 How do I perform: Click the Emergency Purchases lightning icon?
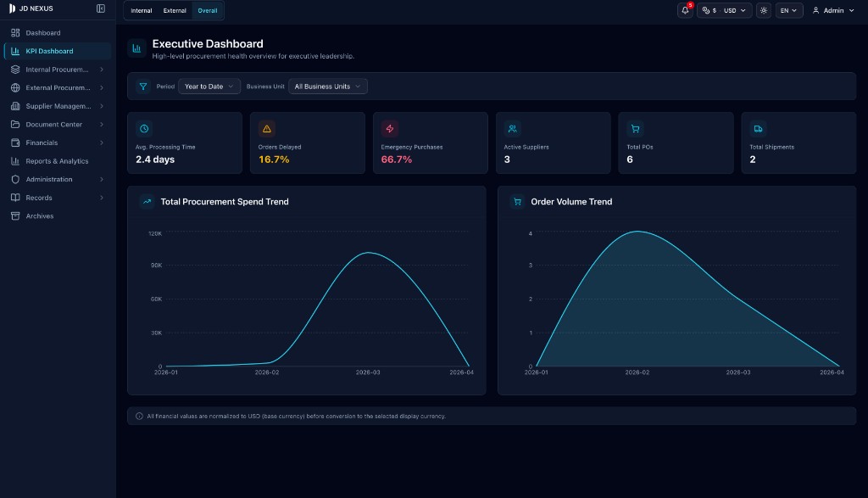pyautogui.click(x=390, y=128)
